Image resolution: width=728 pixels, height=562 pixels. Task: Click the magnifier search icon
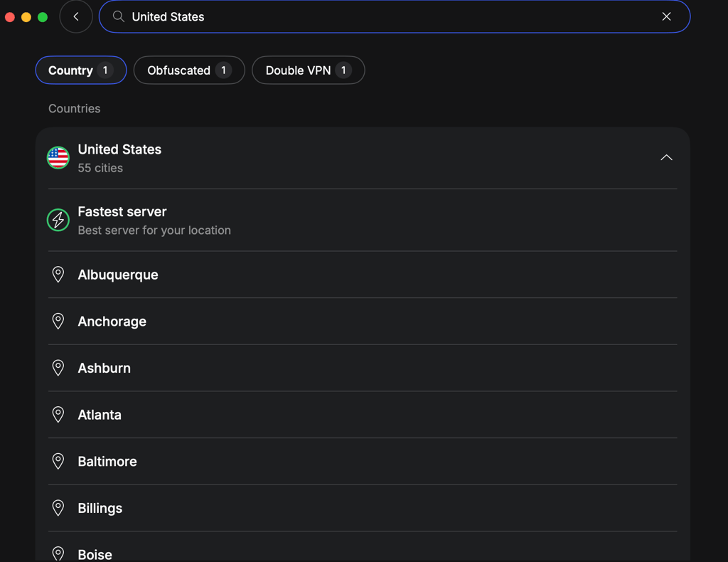(x=119, y=17)
